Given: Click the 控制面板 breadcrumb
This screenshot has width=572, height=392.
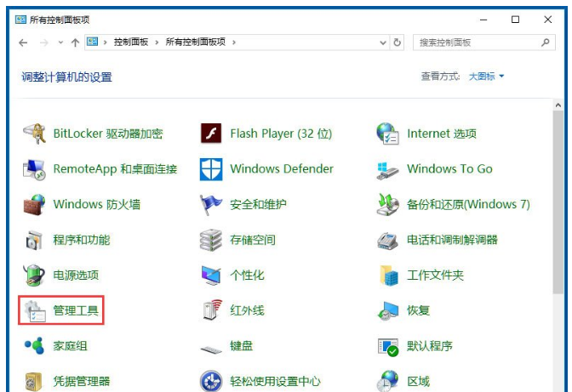Looking at the screenshot, I should click(131, 43).
